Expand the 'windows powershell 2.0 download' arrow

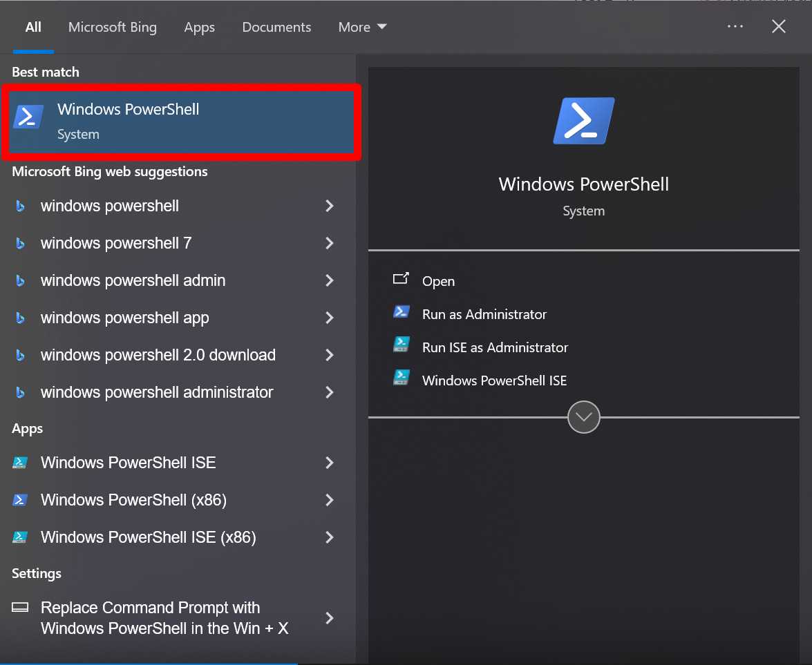coord(330,355)
